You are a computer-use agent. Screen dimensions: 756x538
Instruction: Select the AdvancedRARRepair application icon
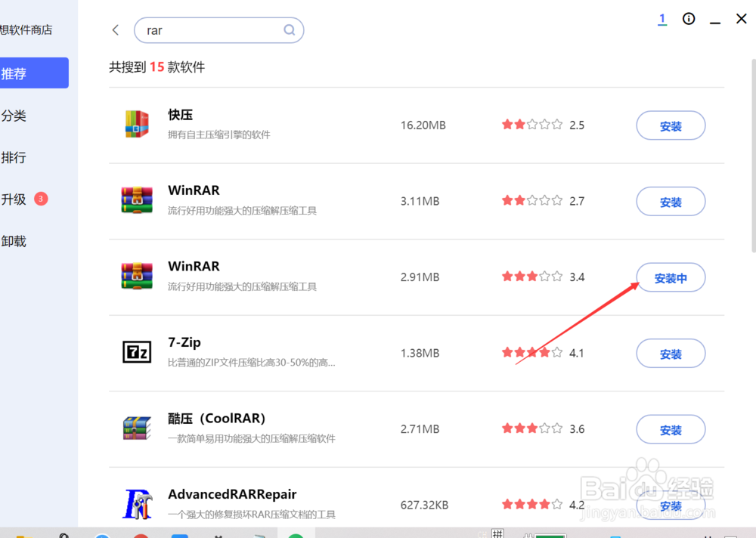click(x=136, y=503)
